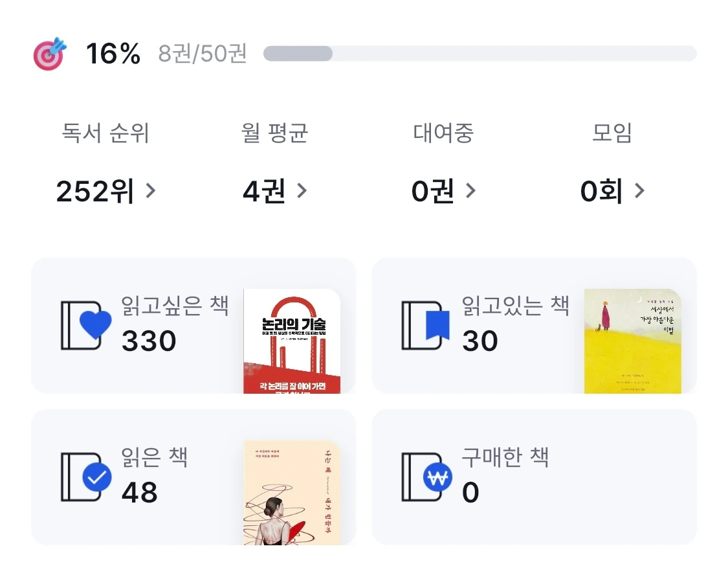This screenshot has height=566, width=728.
Task: Click the heart book icon for 읽고싶은 책
Action: click(x=86, y=325)
